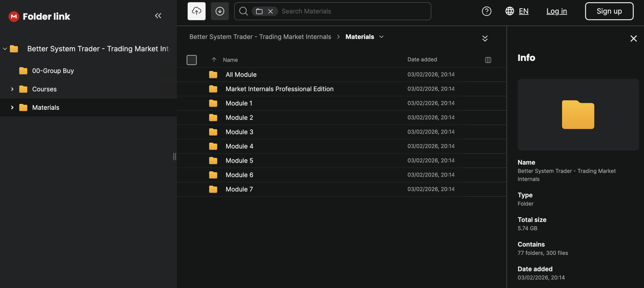The image size is (644, 288).
Task: Open the column settings icon
Action: pyautogui.click(x=488, y=60)
